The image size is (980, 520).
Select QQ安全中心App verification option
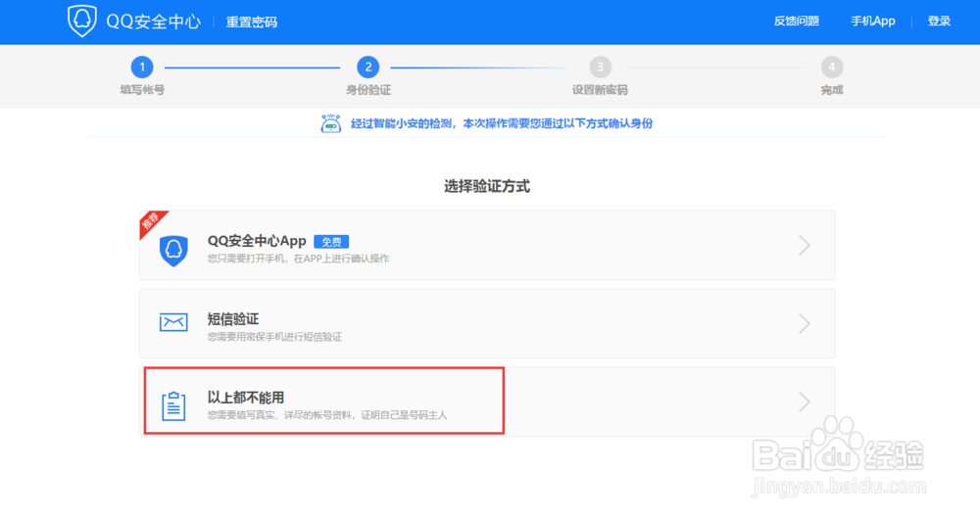(487, 246)
